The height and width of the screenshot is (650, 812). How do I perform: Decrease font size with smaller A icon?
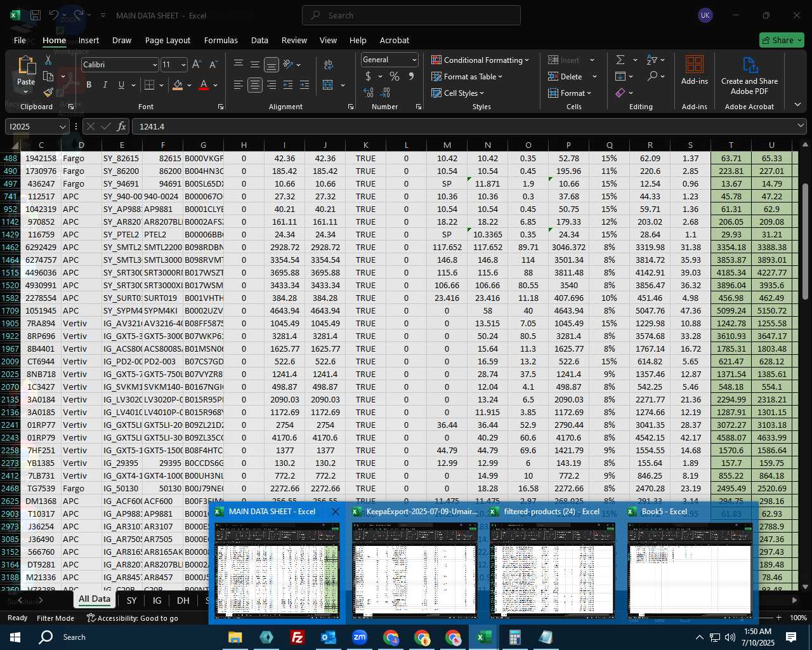pyautogui.click(x=213, y=65)
